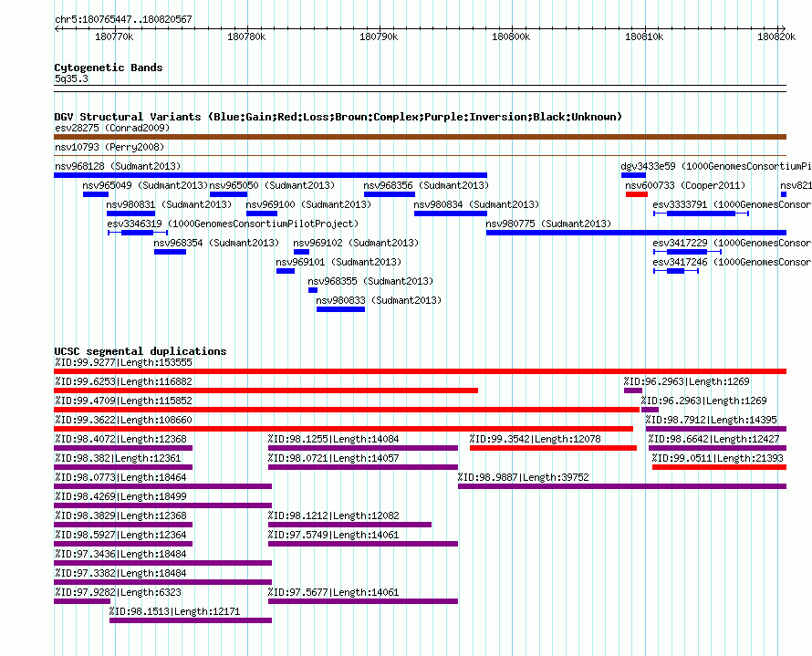Click the esv3346319 (1000GenomesConsortiumPilotProject) label
This screenshot has width=812, height=656.
coord(233,224)
